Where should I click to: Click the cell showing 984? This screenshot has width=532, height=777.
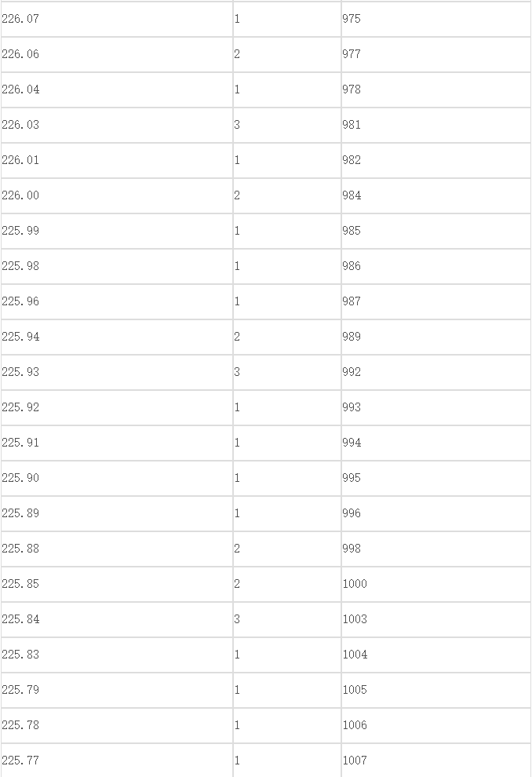pyautogui.click(x=436, y=195)
